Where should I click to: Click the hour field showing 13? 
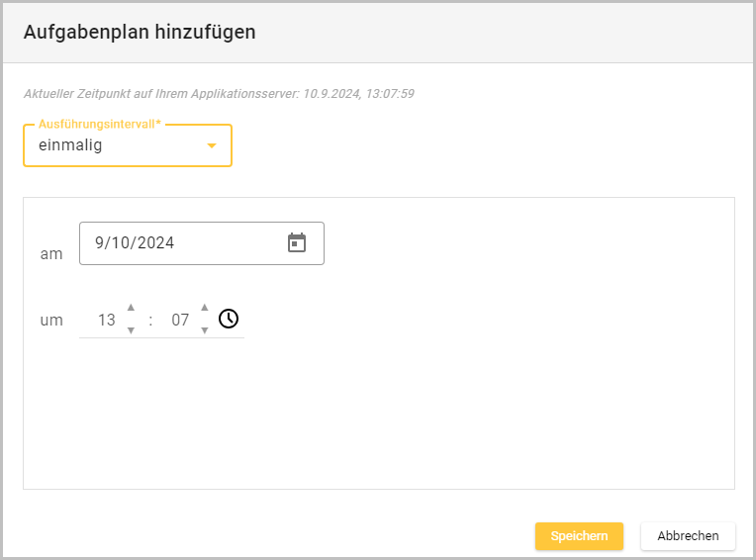pos(106,321)
